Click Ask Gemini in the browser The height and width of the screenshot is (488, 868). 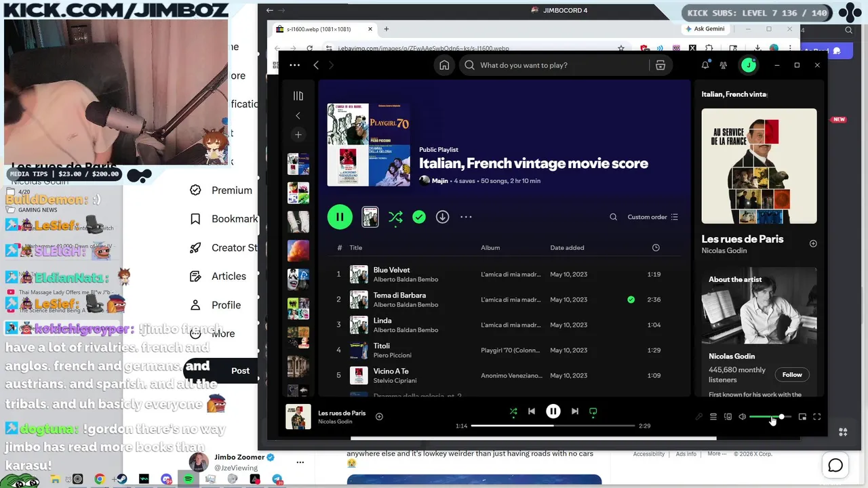pyautogui.click(x=705, y=29)
